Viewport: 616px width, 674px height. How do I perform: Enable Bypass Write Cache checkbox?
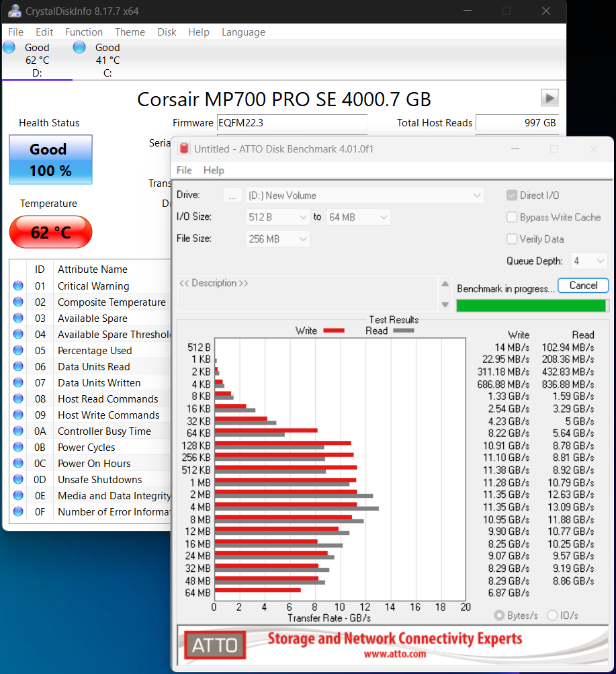[x=512, y=218]
